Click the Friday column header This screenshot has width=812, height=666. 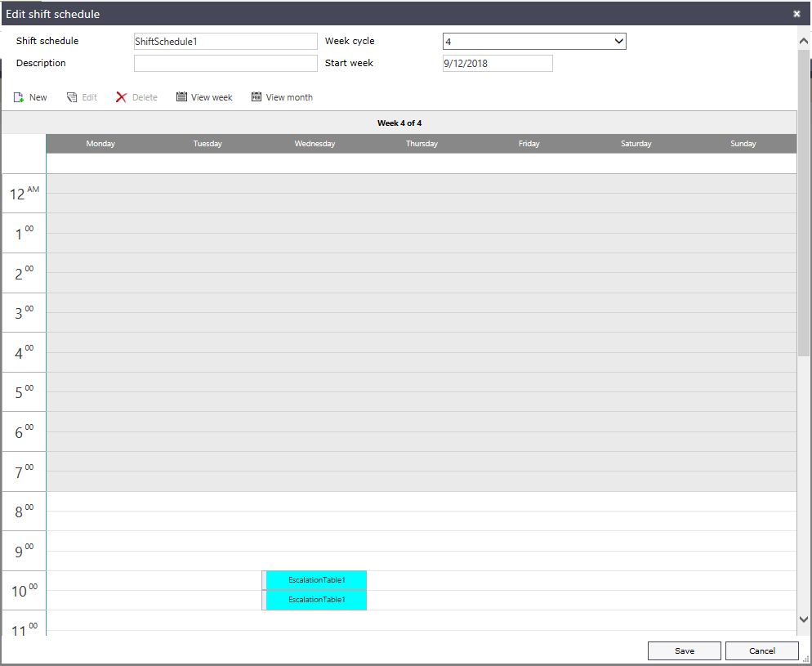(529, 144)
